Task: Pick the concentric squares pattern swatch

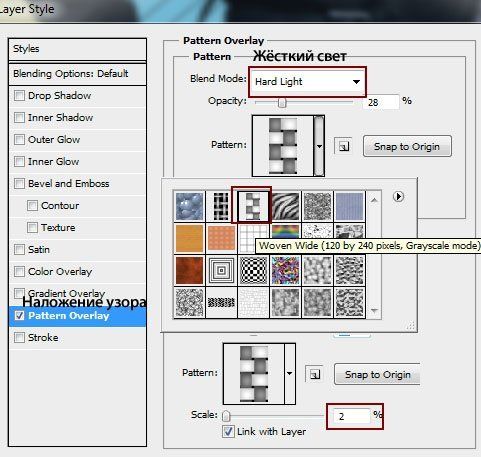Action: click(x=221, y=270)
